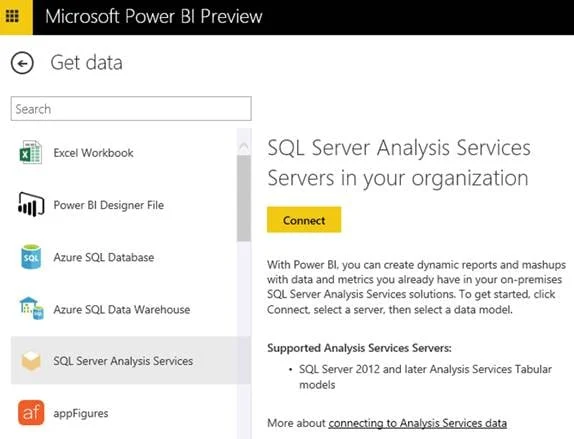Image resolution: width=574 pixels, height=439 pixels.
Task: Click the Get data heading
Action: 86,63
